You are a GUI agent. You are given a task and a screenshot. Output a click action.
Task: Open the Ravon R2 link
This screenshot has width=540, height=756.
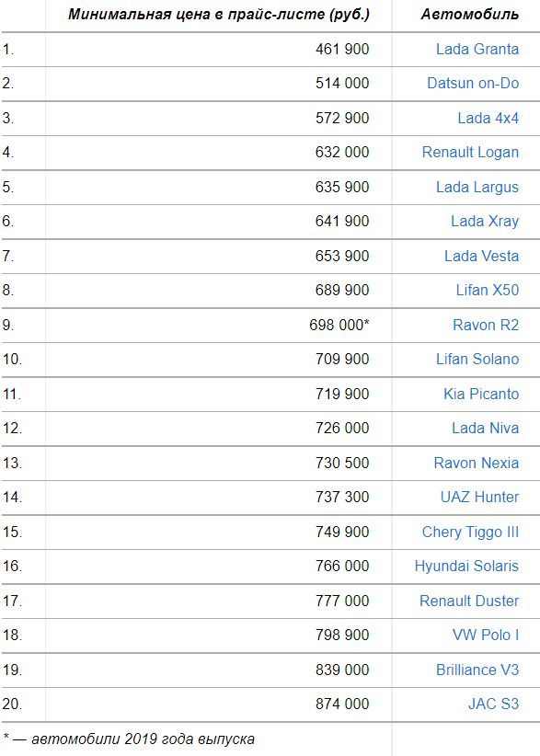click(486, 325)
